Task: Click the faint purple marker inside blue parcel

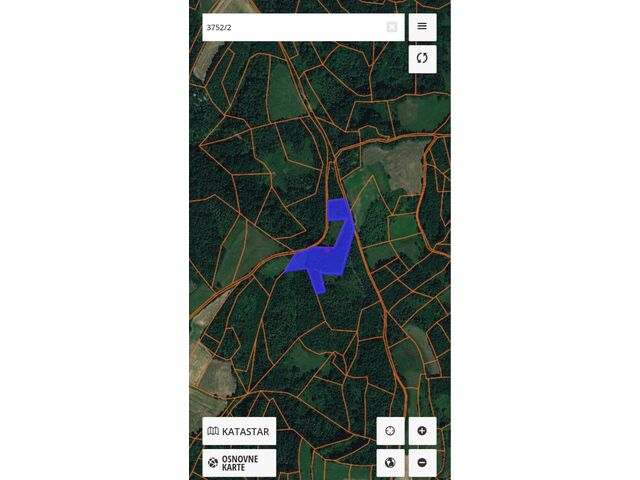Action: (x=328, y=249)
